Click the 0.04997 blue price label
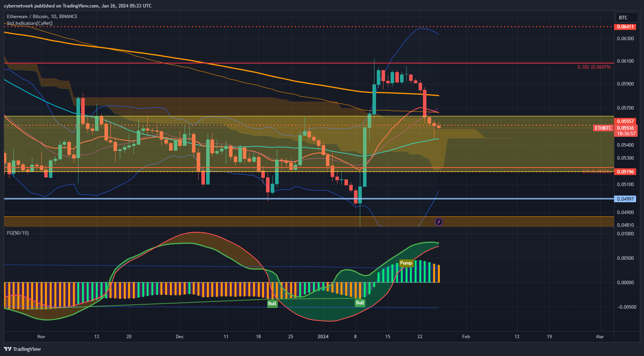Viewport: 644px width, 356px height. 625,199
